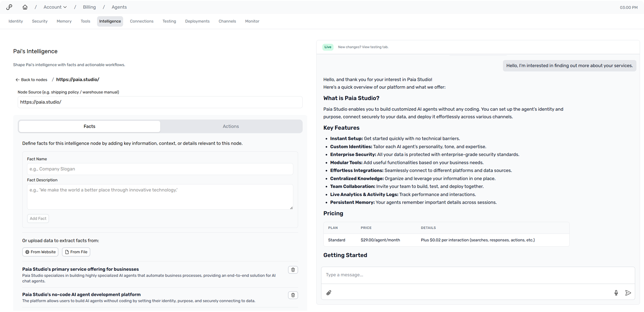Viewport: 644px width, 312px height.
Task: Click Back to nodes link
Action: click(31, 80)
